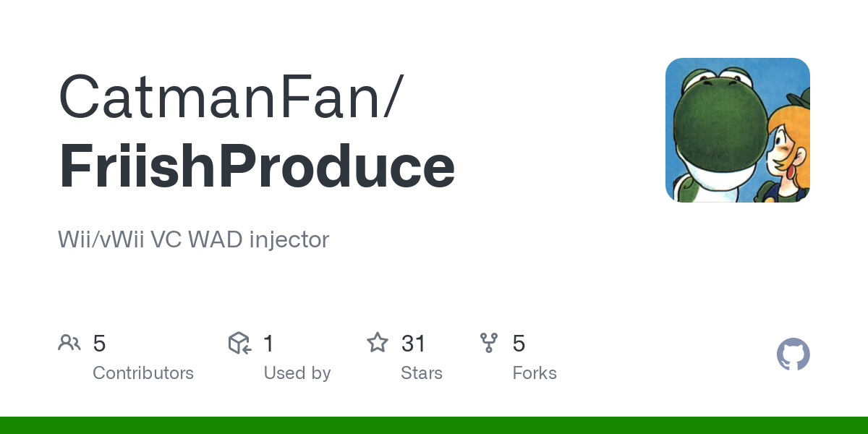Click the Stars label
Viewport: 868px width, 434px height.
click(422, 373)
